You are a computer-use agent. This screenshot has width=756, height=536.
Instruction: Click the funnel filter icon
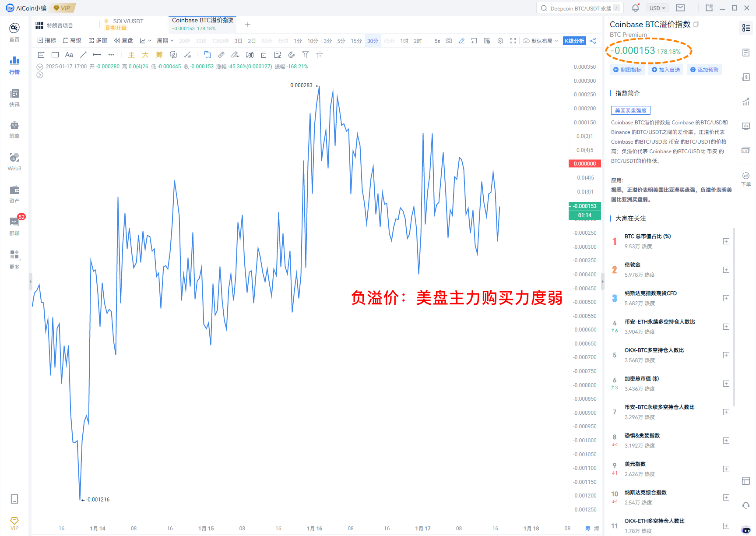click(x=306, y=55)
